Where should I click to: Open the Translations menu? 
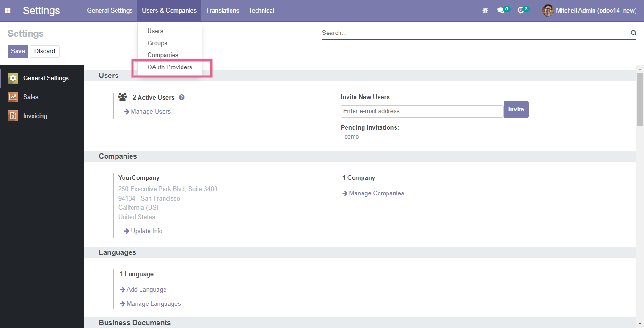click(x=223, y=10)
